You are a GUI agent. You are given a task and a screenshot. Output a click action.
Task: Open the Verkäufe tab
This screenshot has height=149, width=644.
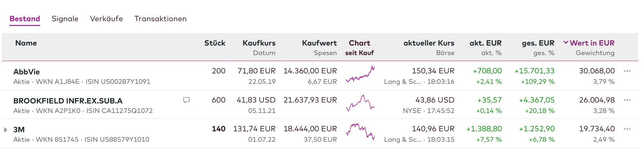pos(106,19)
